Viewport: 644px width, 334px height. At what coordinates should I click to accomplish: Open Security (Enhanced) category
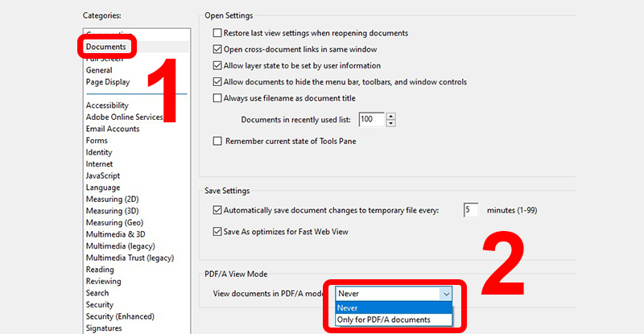pyautogui.click(x=120, y=316)
